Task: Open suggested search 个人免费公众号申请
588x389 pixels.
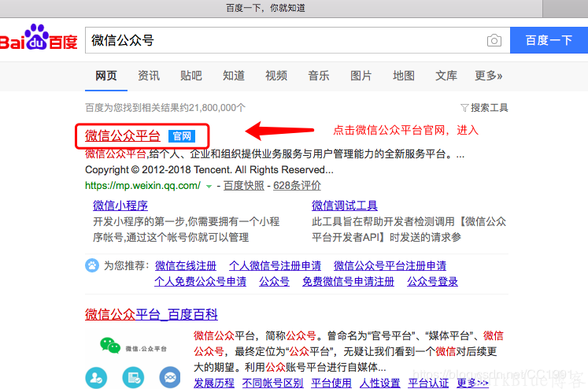Action: pos(200,282)
